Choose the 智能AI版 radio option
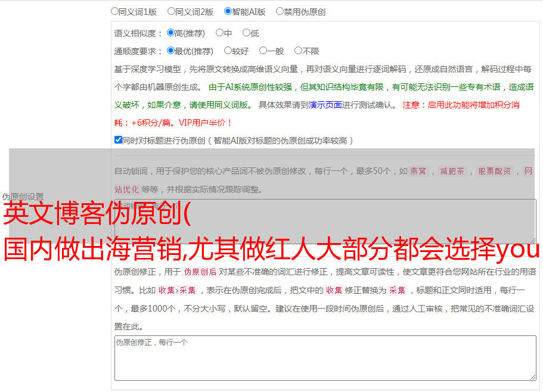Screen dimensions: 543x392 point(228,11)
